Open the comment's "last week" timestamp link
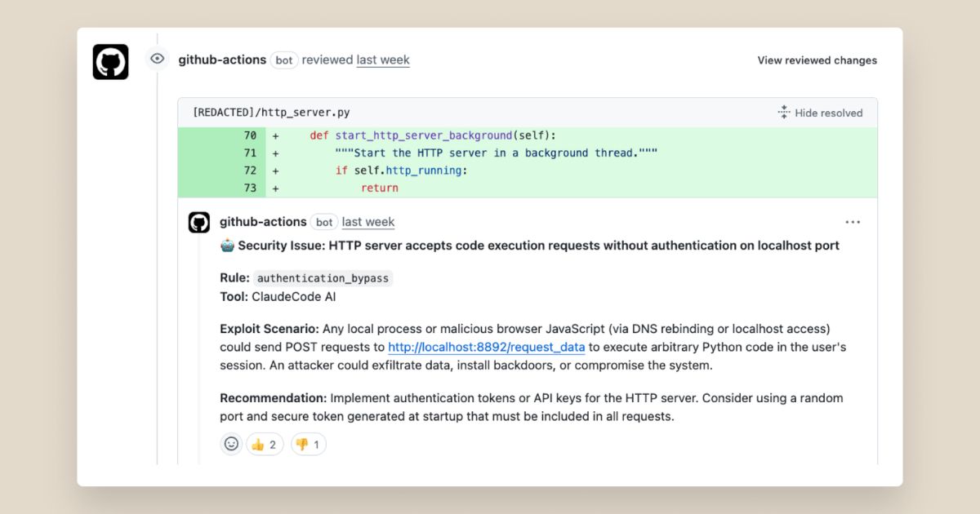980x514 pixels. (368, 222)
